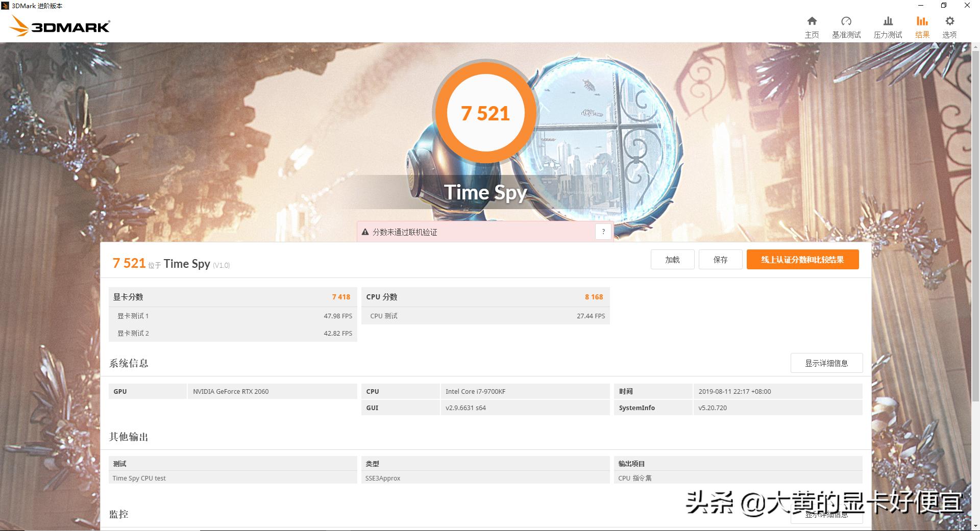Image resolution: width=980 pixels, height=531 pixels.
Task: Select the 基准测试 gauge icon
Action: tap(847, 26)
